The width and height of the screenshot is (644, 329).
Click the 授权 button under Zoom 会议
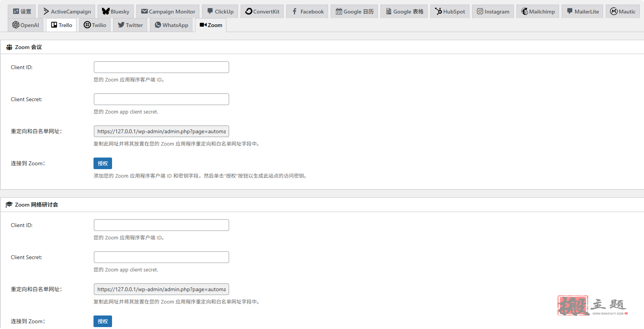(x=103, y=163)
